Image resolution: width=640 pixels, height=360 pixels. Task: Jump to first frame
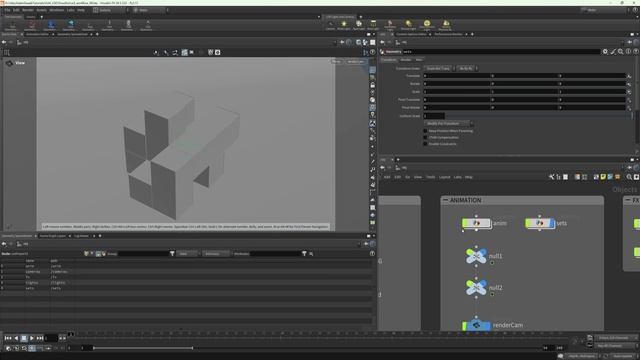8,338
